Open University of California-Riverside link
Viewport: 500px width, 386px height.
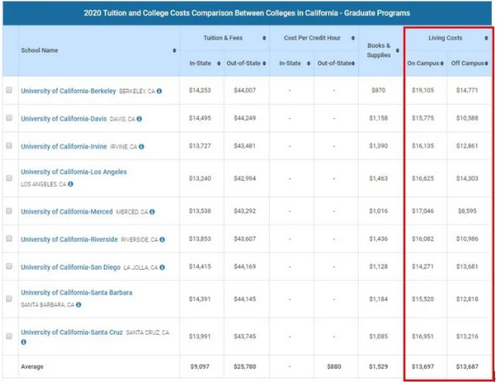[x=69, y=240]
